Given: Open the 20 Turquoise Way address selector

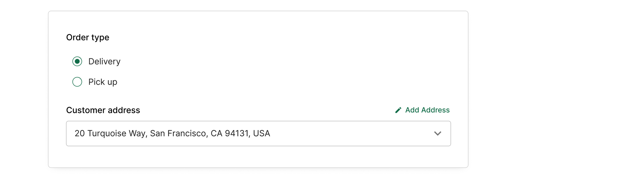Looking at the screenshot, I should pos(258,133).
